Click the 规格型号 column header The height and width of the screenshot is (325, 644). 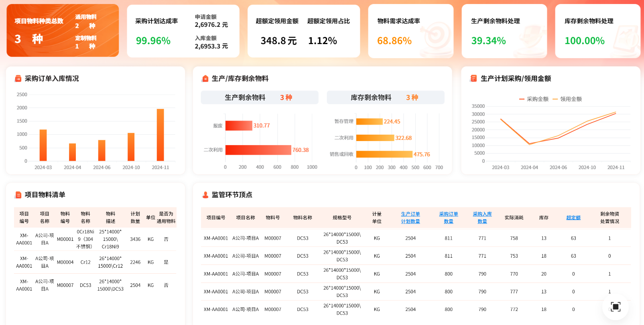(342, 218)
